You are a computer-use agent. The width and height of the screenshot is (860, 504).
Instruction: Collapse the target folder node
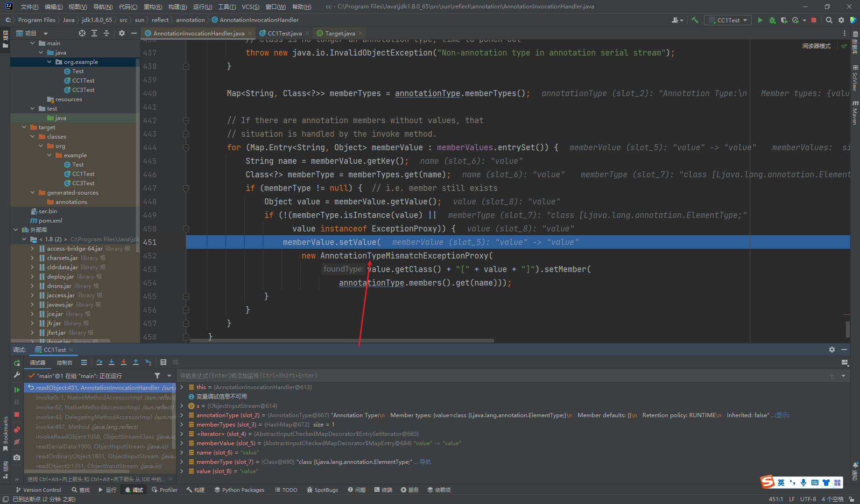[24, 127]
